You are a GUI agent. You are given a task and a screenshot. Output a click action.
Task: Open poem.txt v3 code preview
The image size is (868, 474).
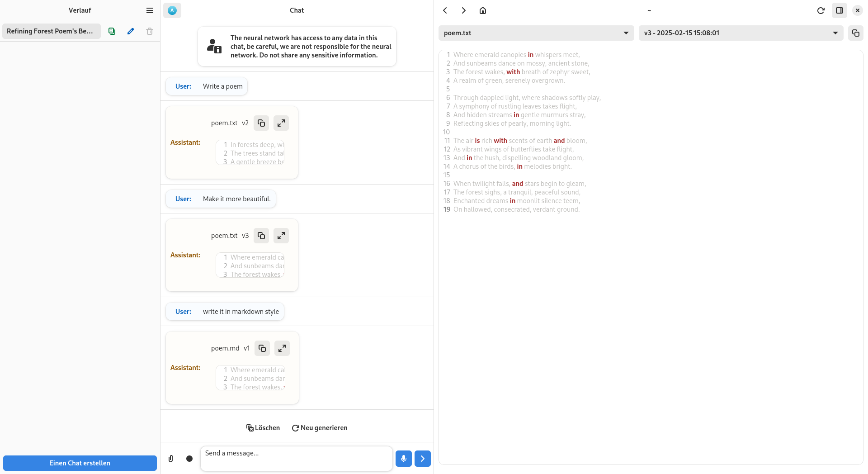(250, 265)
